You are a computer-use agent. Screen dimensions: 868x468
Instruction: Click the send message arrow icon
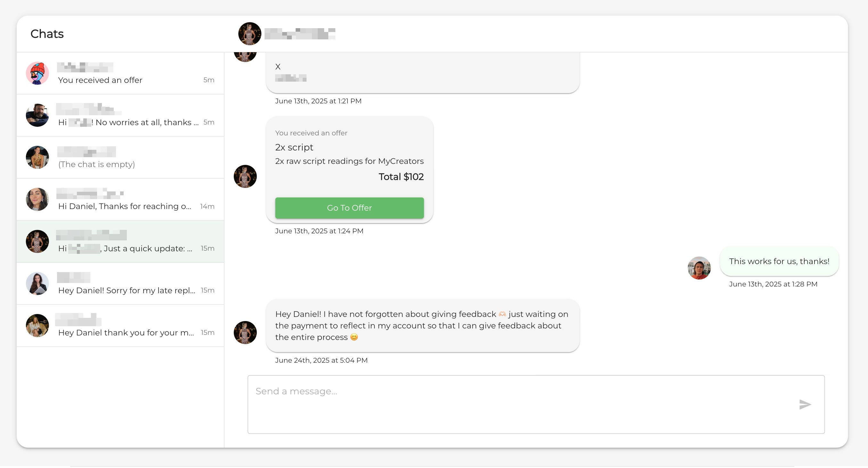tap(805, 404)
